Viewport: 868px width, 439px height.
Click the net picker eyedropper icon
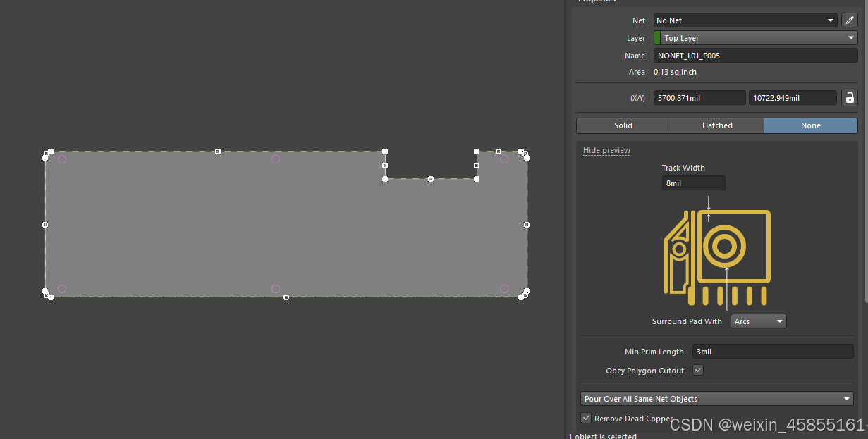(x=849, y=20)
